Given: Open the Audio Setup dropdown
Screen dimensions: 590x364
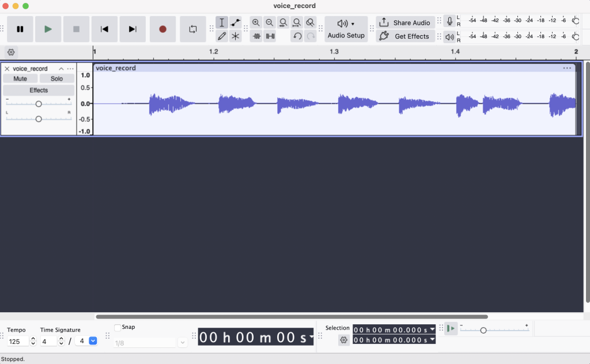Looking at the screenshot, I should [x=346, y=29].
